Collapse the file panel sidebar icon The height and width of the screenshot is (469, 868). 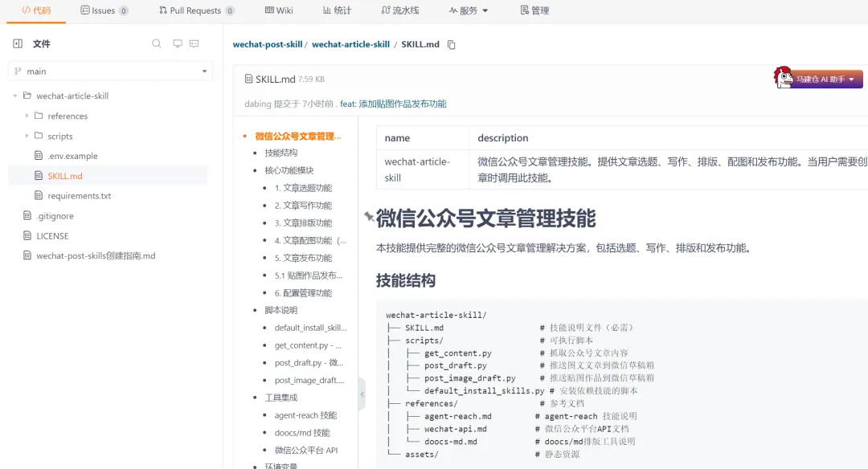click(18, 43)
